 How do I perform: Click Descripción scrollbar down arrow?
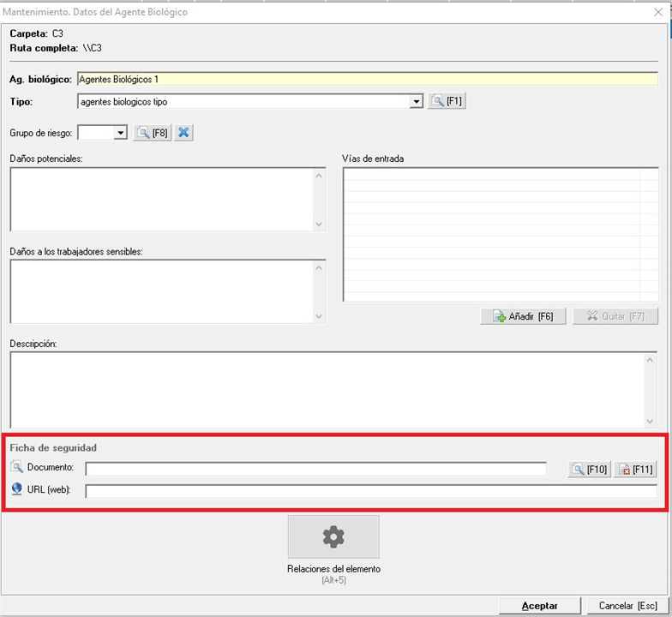(x=650, y=422)
